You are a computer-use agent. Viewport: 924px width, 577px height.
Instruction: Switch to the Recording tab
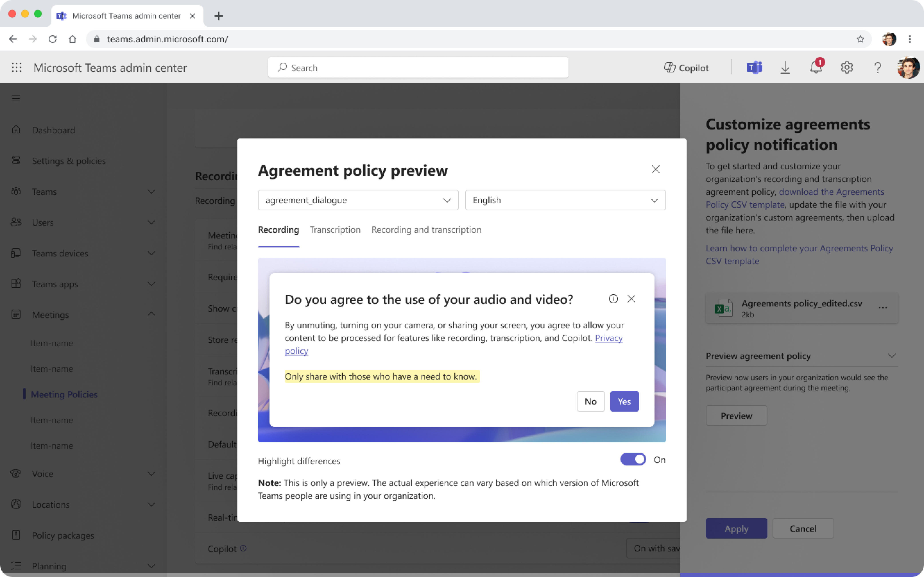pyautogui.click(x=278, y=230)
